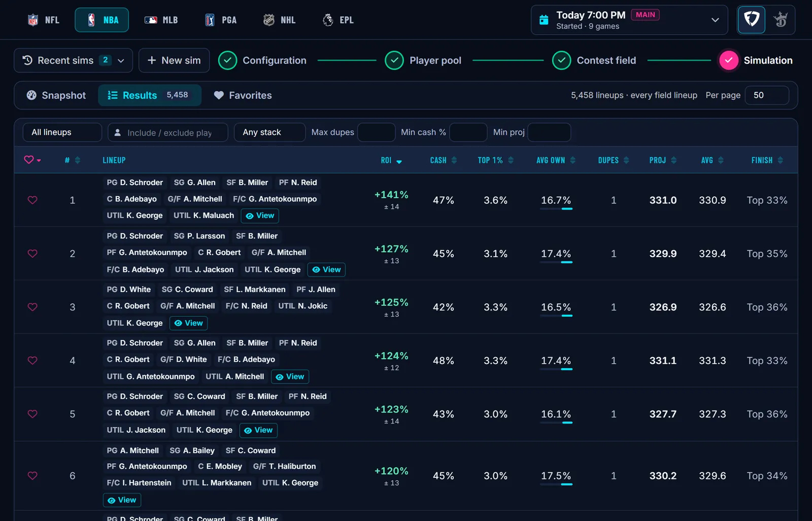Sort by the AVG OWN column
The height and width of the screenshot is (521, 812).
pos(556,160)
